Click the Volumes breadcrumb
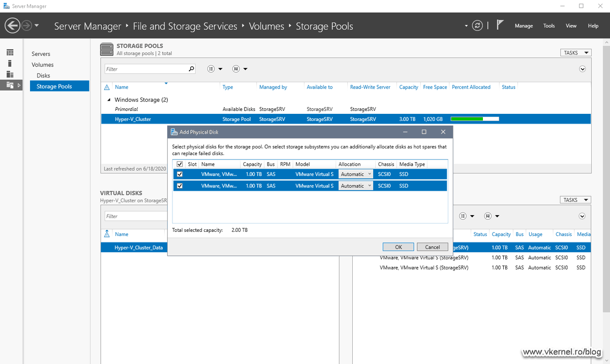The height and width of the screenshot is (364, 610). coord(266,26)
